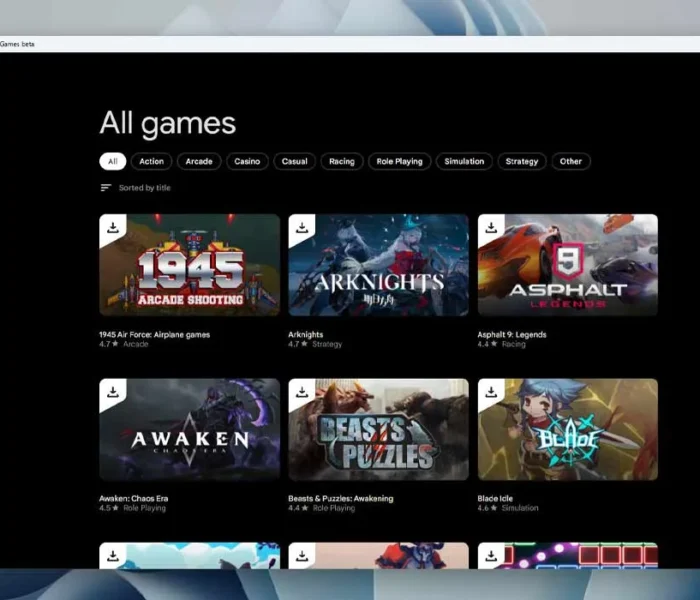Click download icon on Blade Idle card
Screen dimensions: 700x600
click(492, 392)
